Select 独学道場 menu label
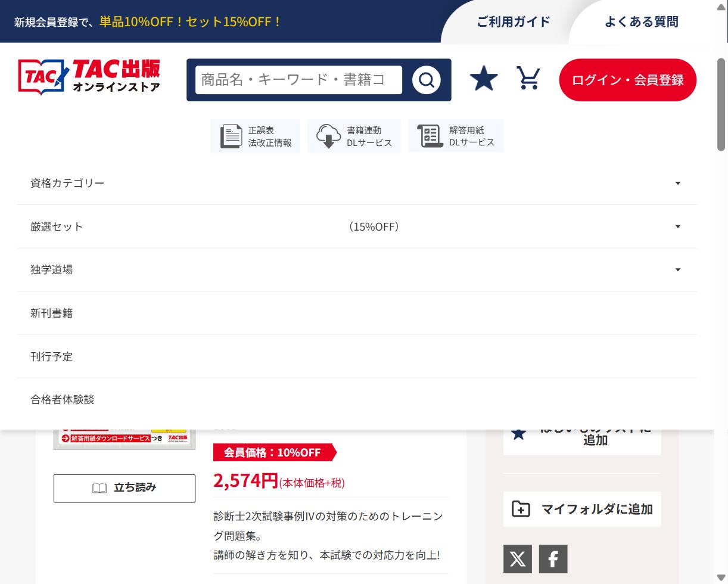Image resolution: width=728 pixels, height=584 pixels. pyautogui.click(x=52, y=269)
